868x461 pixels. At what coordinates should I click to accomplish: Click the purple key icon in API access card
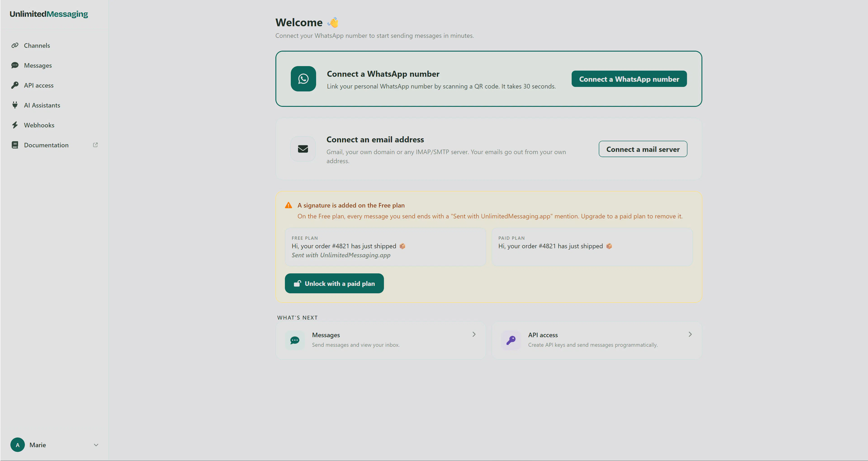click(511, 340)
